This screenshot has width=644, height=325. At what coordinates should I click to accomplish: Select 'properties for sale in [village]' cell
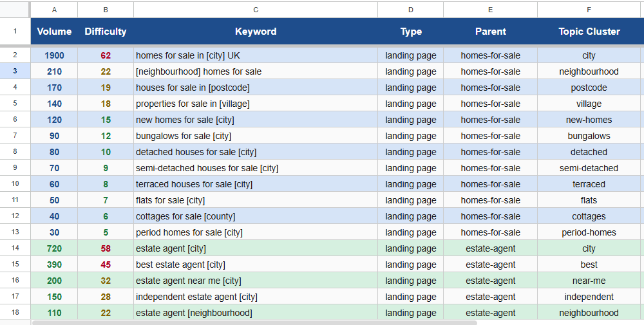pyautogui.click(x=256, y=104)
